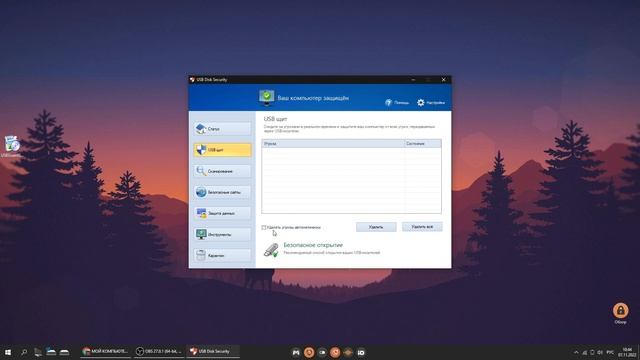Screen dimensions: 640x360
Task: Toggle 'Удалять угрозы автоматически' checkbox
Action: click(264, 227)
